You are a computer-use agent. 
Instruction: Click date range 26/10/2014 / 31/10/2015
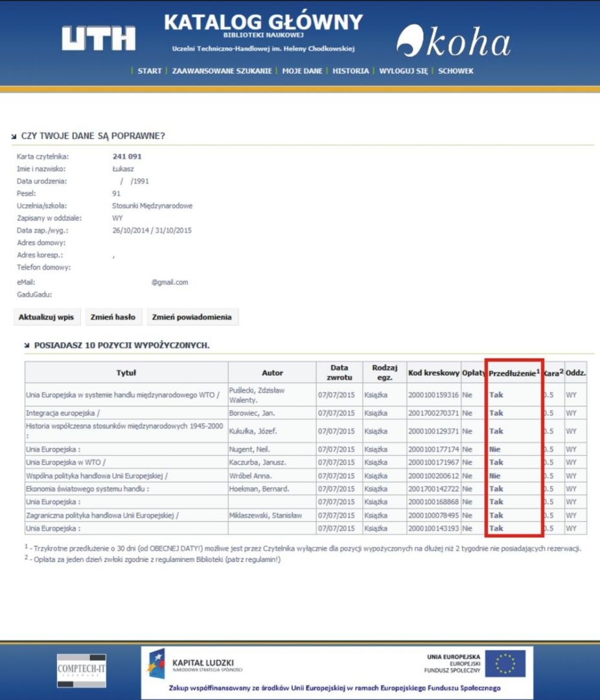(152, 231)
